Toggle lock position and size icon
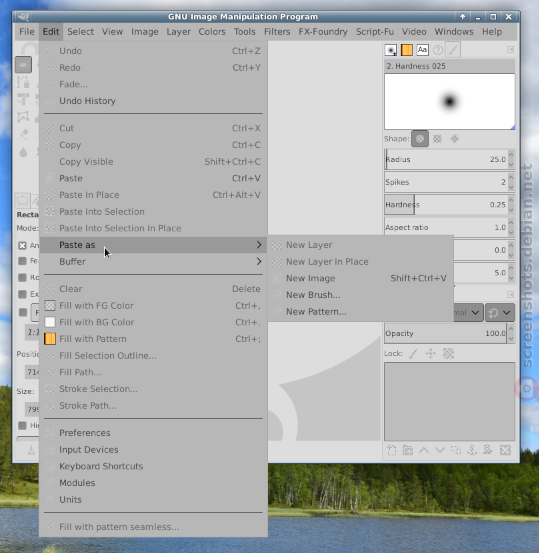This screenshot has width=539, height=553. coord(431,353)
